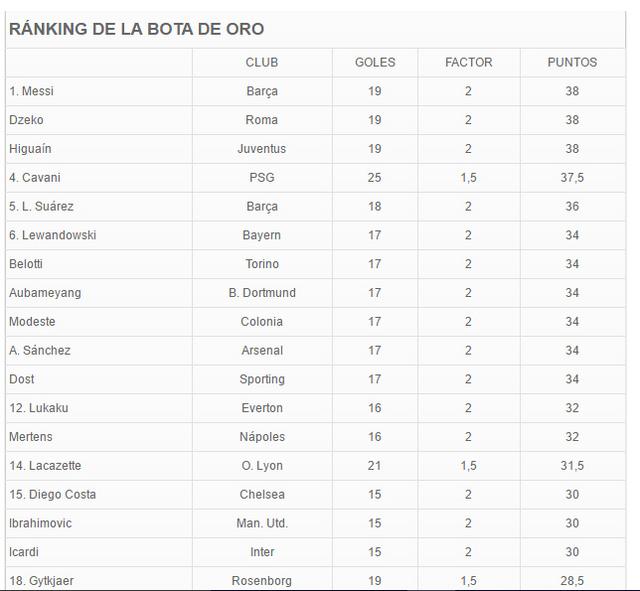The width and height of the screenshot is (640, 591).
Task: Select the '5. L. Suárez' entry
Action: (41, 206)
